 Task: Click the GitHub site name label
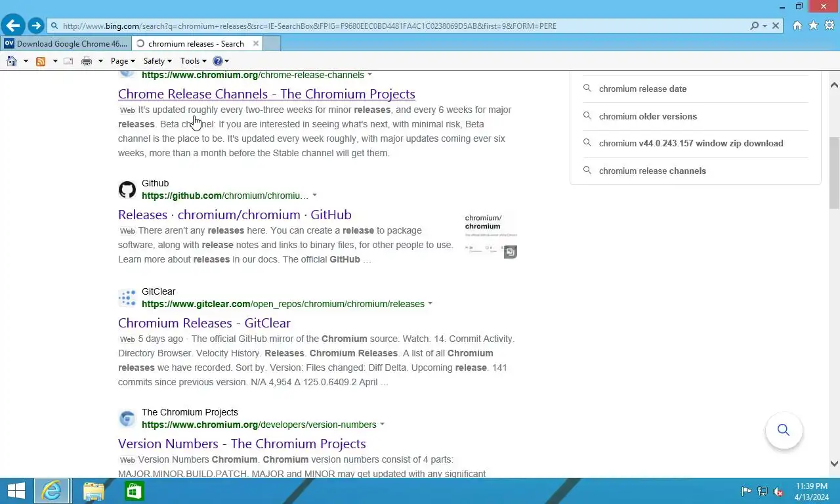click(155, 183)
